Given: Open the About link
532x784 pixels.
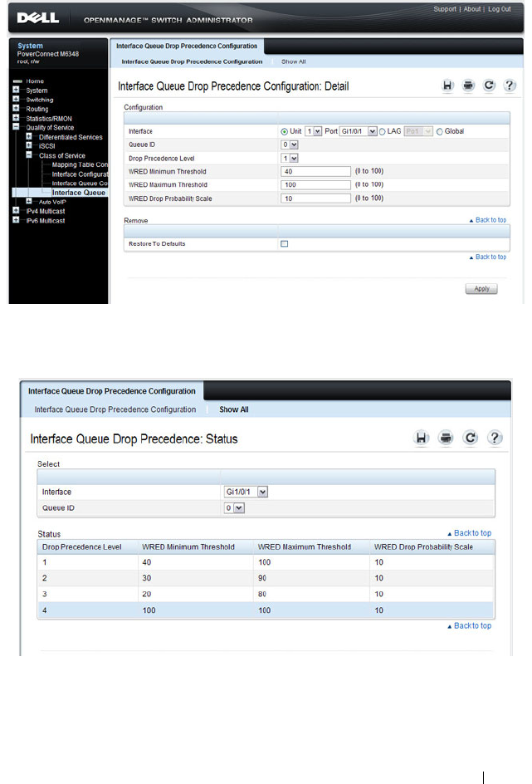Looking at the screenshot, I should (472, 9).
